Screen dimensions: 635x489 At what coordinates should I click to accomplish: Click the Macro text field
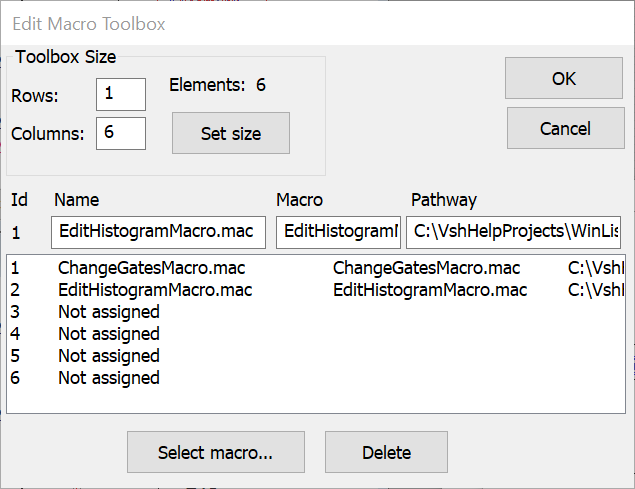(338, 233)
